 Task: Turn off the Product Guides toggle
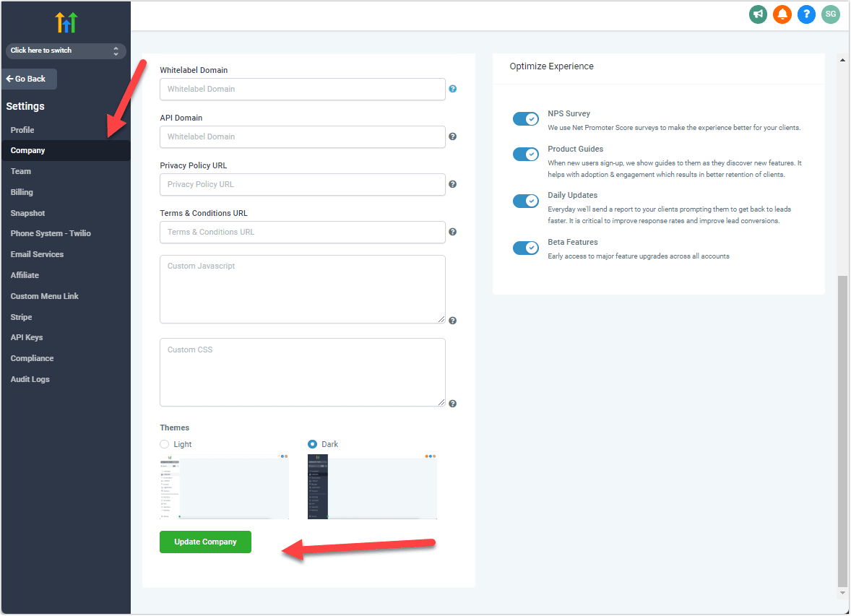(525, 154)
